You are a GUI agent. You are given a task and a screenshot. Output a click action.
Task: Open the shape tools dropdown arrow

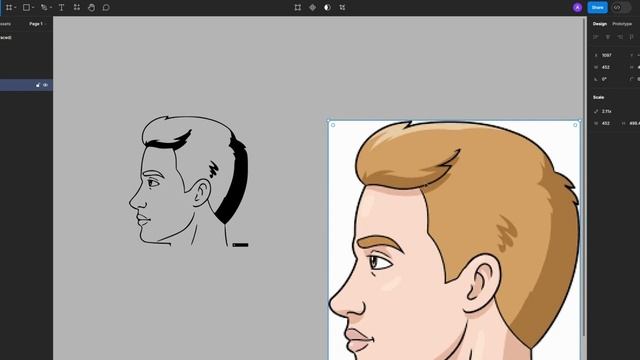(33, 7)
